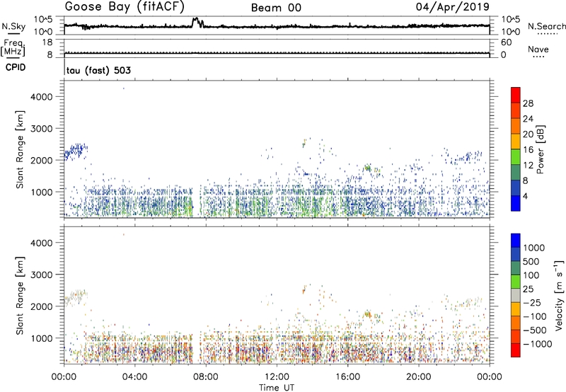Click the yellow-green 12–16 dB segment of the power colorbar
The height and width of the screenshot is (392, 566).
coord(516,156)
